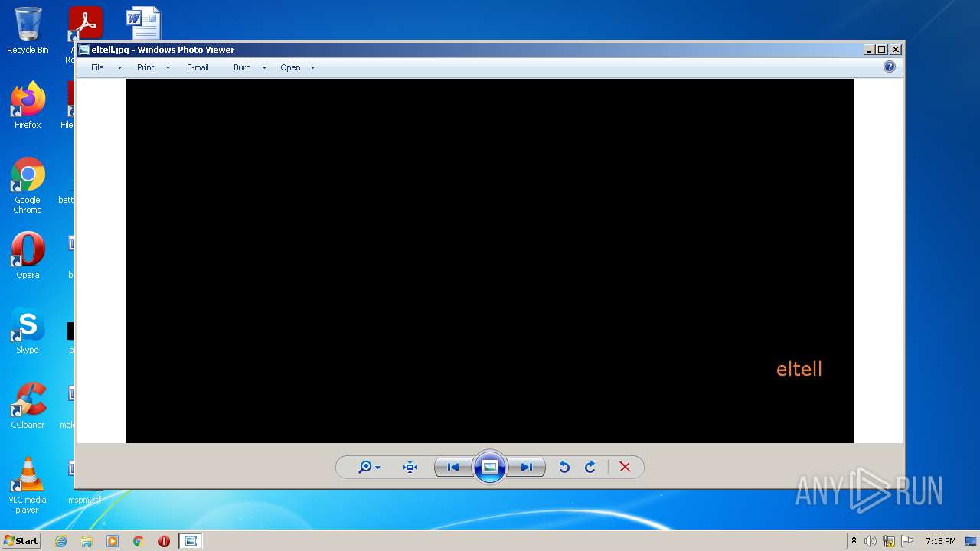
Task: Open Windows Media Player from taskbar
Action: pyautogui.click(x=113, y=541)
